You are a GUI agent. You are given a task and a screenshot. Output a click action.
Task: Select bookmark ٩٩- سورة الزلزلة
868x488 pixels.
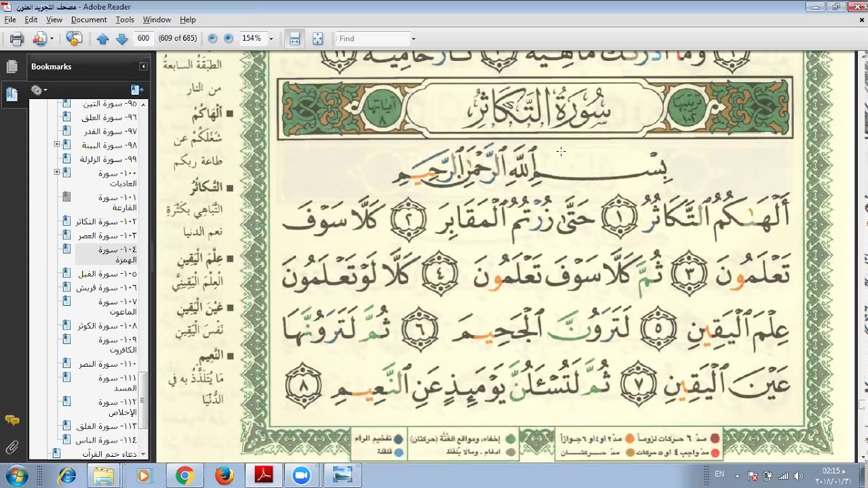pyautogui.click(x=108, y=159)
